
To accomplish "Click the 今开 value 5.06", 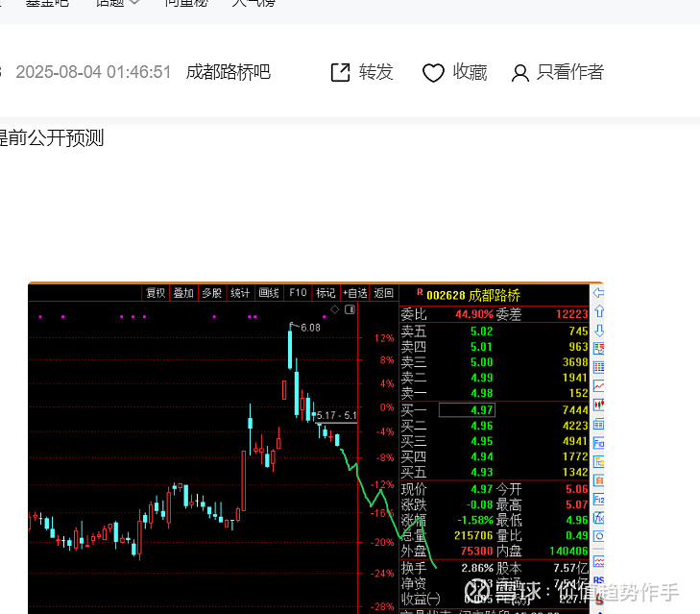I will [x=577, y=489].
